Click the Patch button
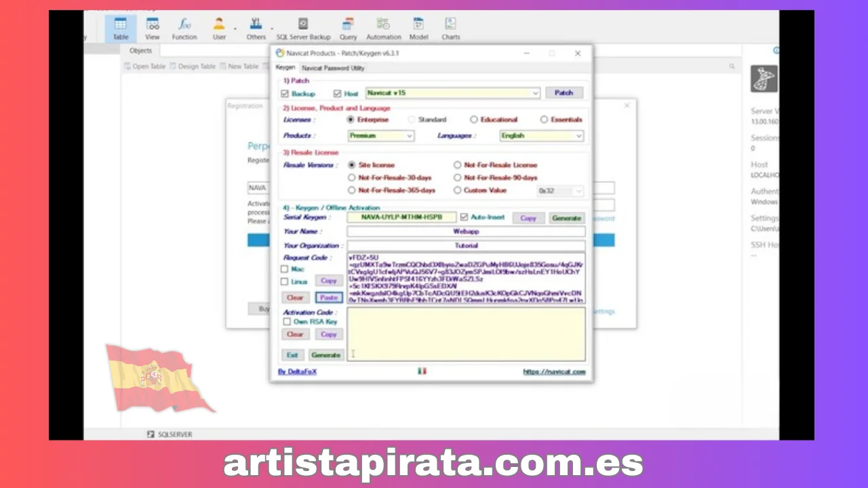 click(x=564, y=93)
